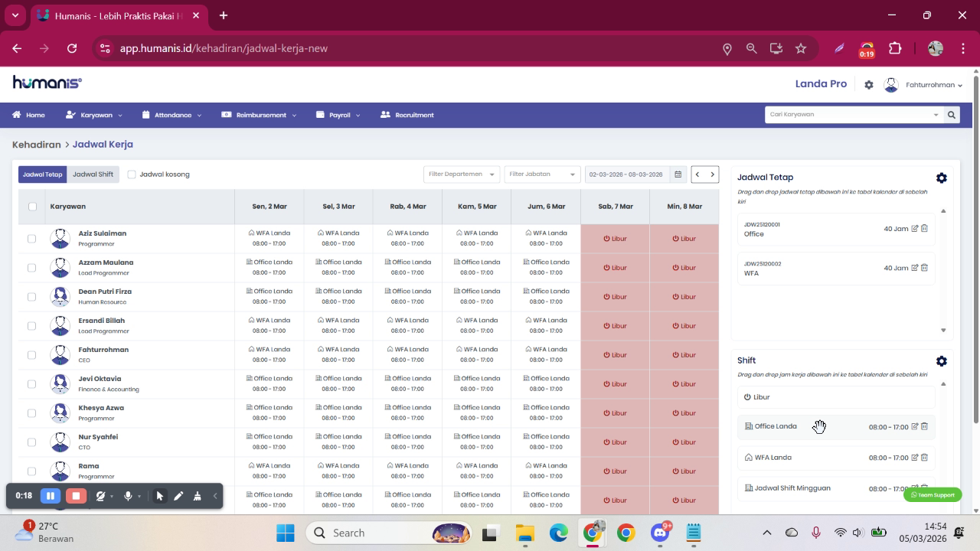Switch to the Jadwal Tetap tab
Viewport: 980px width, 551px height.
coord(42,174)
